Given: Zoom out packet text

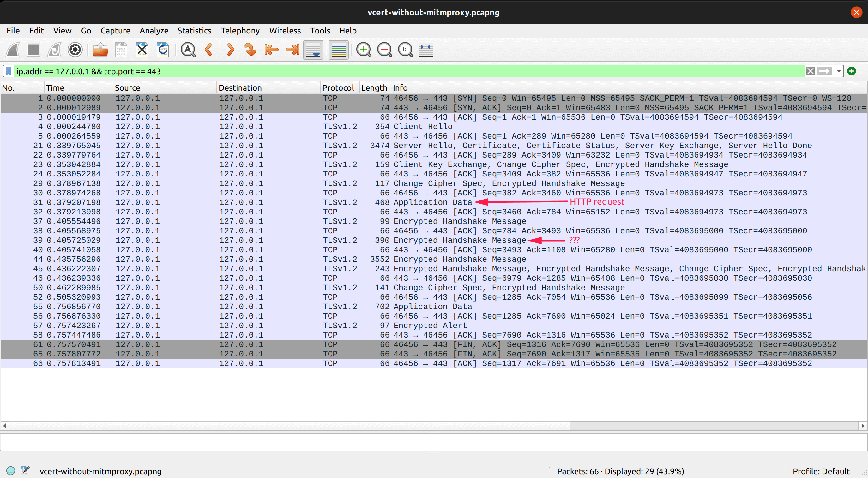Looking at the screenshot, I should (x=384, y=50).
